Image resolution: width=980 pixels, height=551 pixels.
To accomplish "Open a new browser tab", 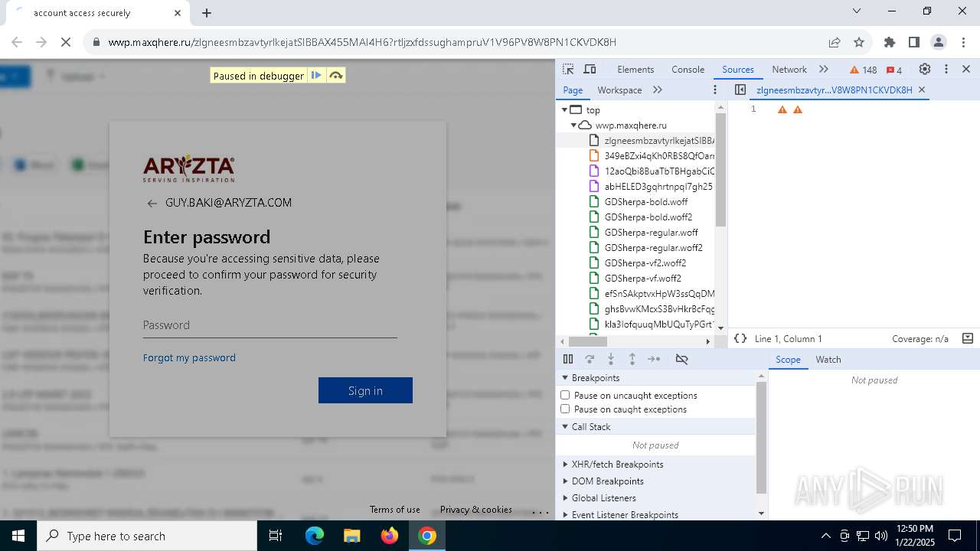I will (207, 12).
